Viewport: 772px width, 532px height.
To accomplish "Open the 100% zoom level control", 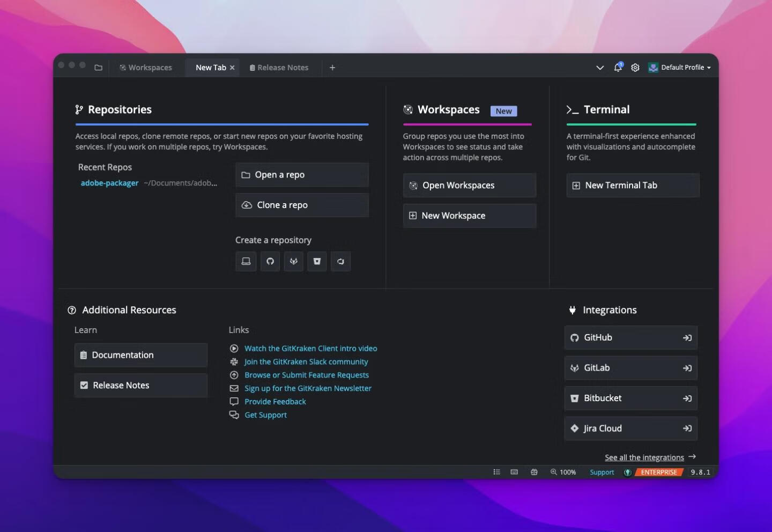I will pos(563,472).
